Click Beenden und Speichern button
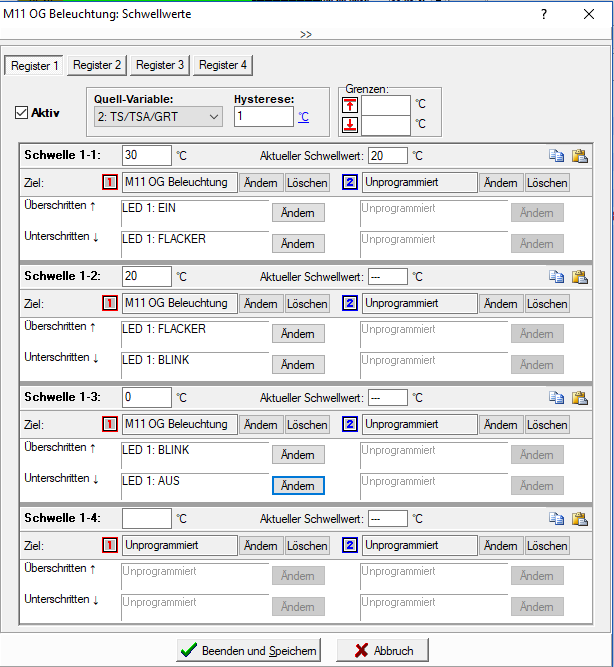The image size is (614, 667). click(249, 650)
